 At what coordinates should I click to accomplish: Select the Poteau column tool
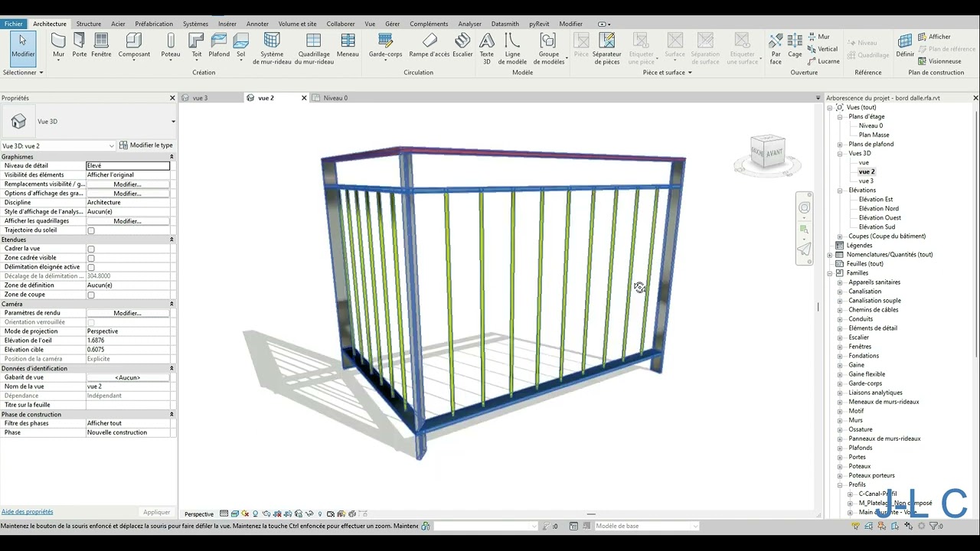[x=171, y=46]
